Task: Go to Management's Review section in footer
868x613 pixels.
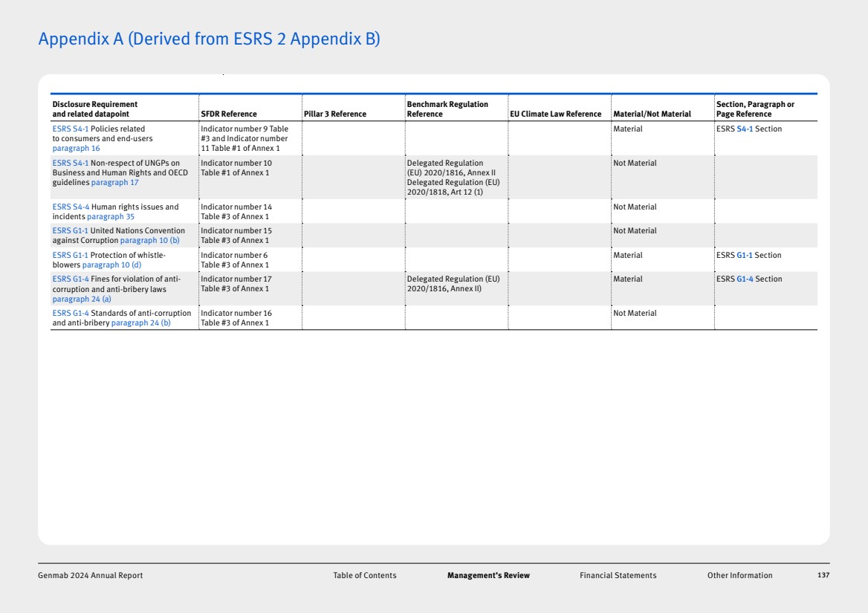Action: point(488,576)
